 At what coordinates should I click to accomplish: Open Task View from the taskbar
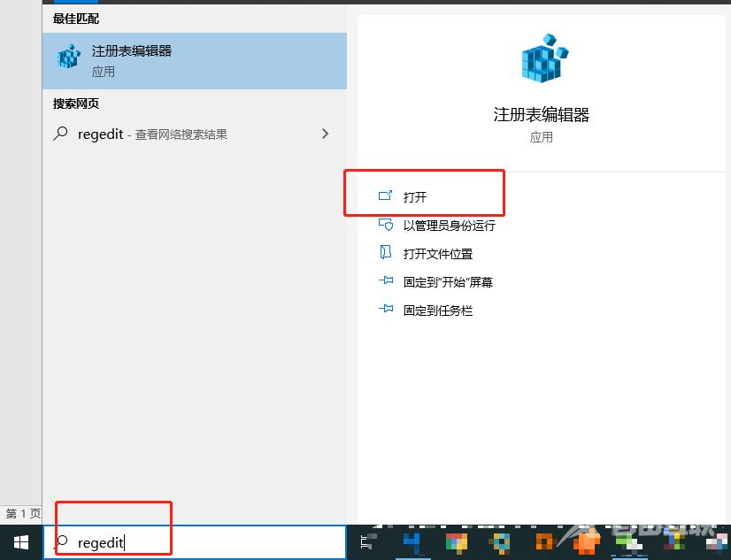[x=368, y=542]
